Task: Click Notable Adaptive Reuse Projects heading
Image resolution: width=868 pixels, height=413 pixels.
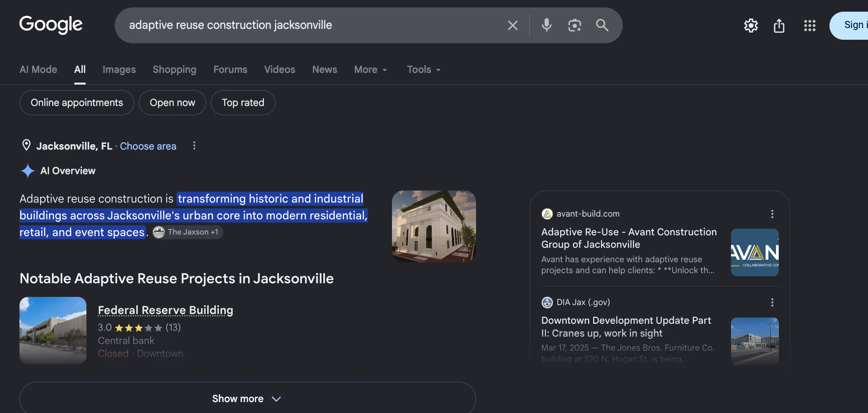Action: 176,279
